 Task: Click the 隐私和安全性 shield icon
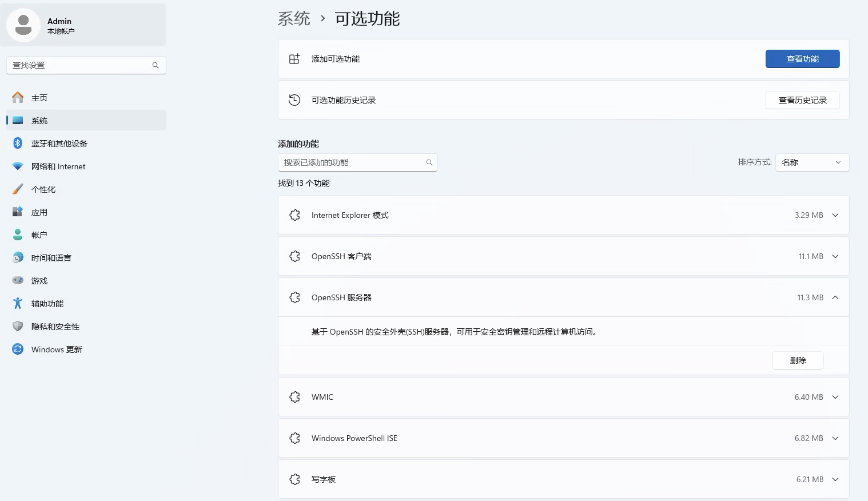point(18,326)
